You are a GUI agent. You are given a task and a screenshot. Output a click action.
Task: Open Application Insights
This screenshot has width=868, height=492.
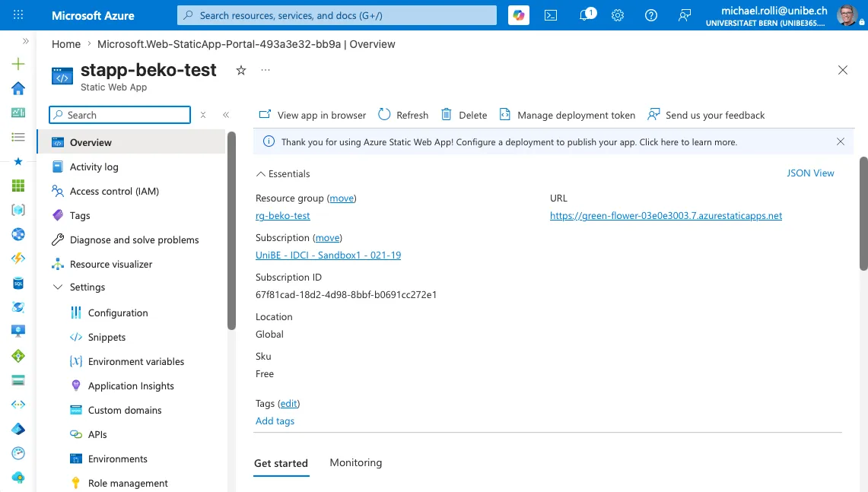coord(132,386)
